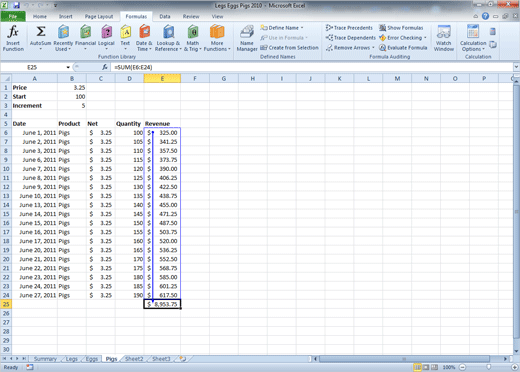
Task: Click the Save icon in Quick Access Toolbar
Action: pos(16,5)
